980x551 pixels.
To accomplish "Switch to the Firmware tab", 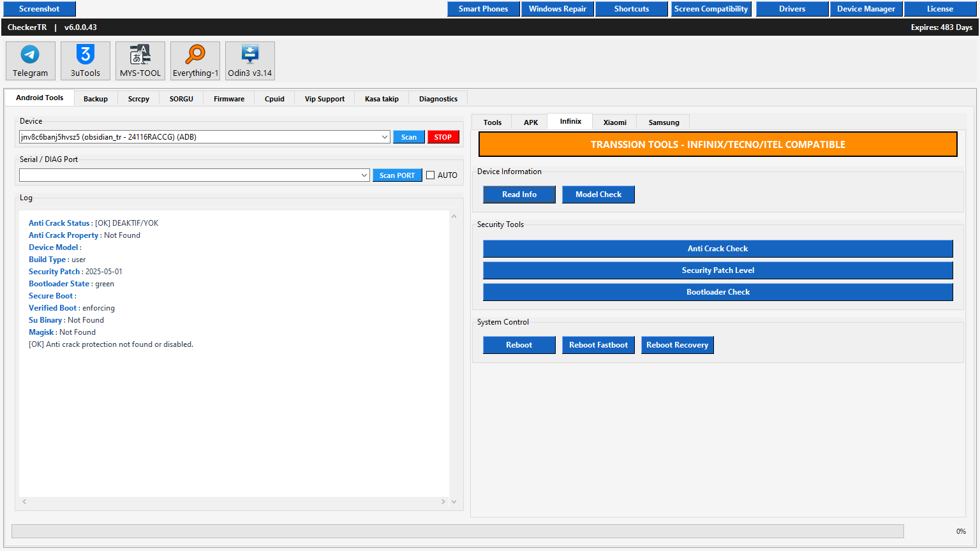I will (x=229, y=99).
